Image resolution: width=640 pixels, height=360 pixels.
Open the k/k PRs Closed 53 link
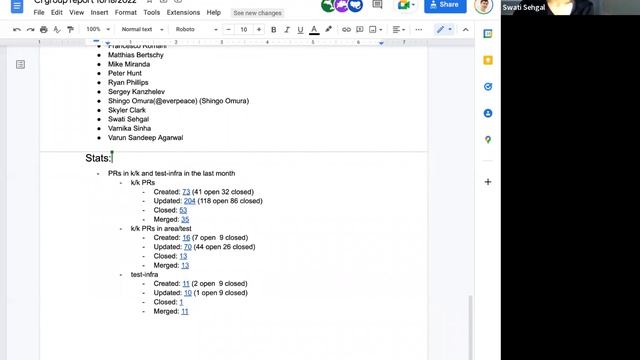click(183, 210)
